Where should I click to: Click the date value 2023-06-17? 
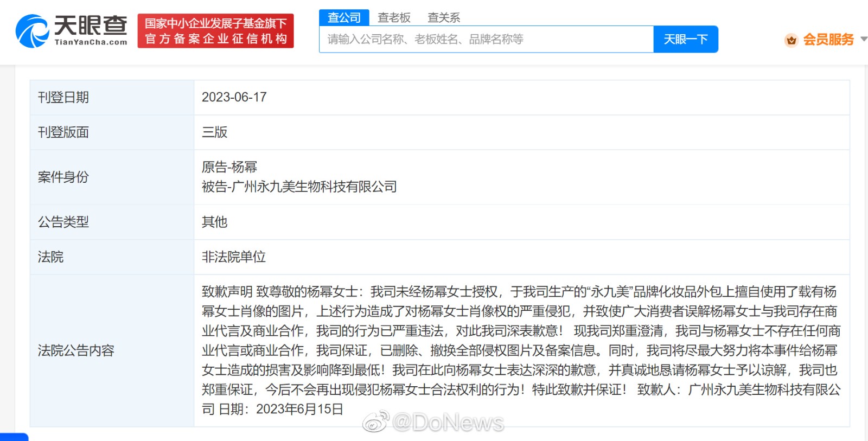coord(234,97)
